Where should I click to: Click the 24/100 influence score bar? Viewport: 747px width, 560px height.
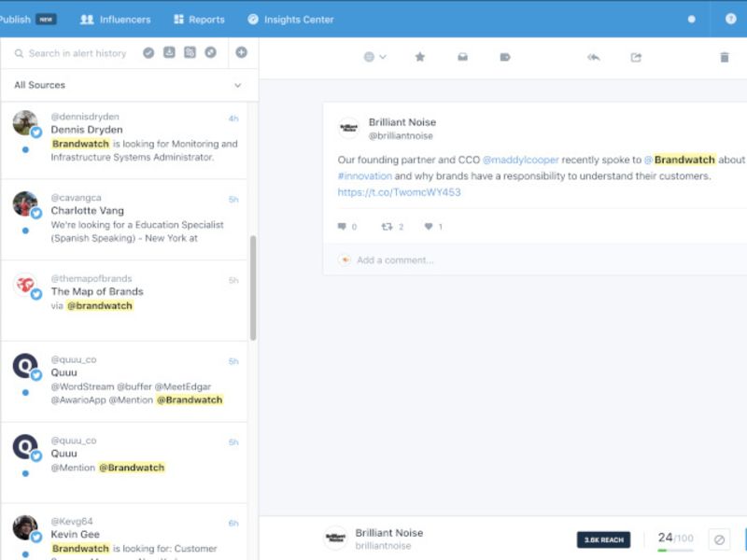click(675, 540)
